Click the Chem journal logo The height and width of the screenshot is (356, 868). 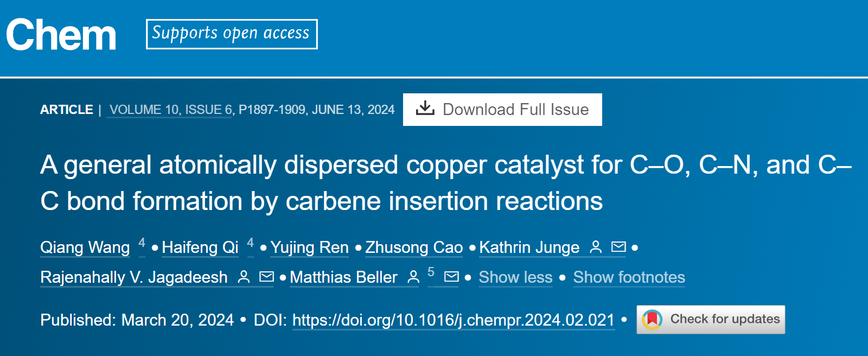pos(61,35)
